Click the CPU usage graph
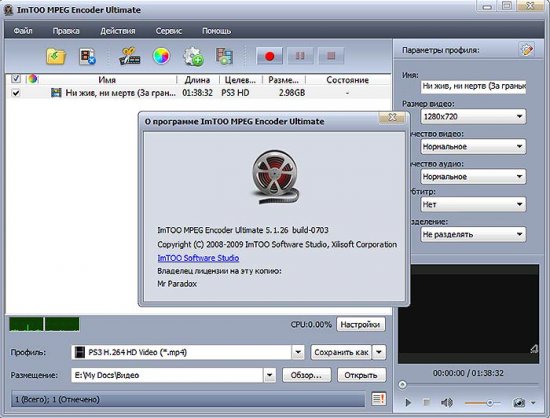Viewport: 550px width, 418px height. coord(44,324)
